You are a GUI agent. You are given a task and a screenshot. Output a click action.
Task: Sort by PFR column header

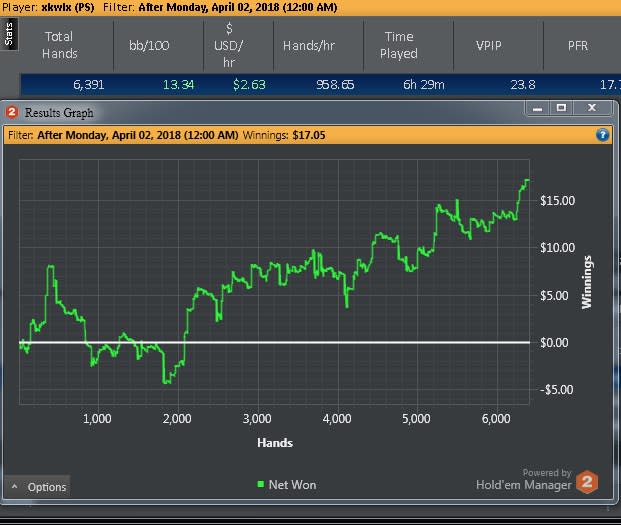(578, 46)
